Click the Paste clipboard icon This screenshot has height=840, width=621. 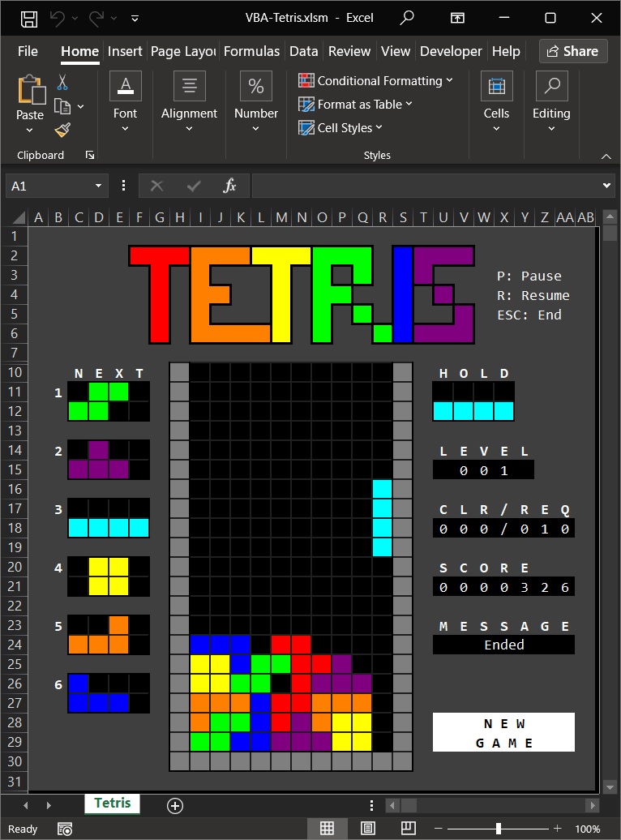coord(31,89)
